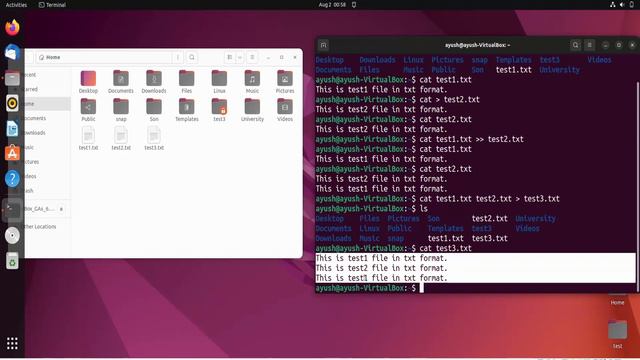The width and height of the screenshot is (640, 360).
Task: Show Applications grid button
Action: coord(12,343)
